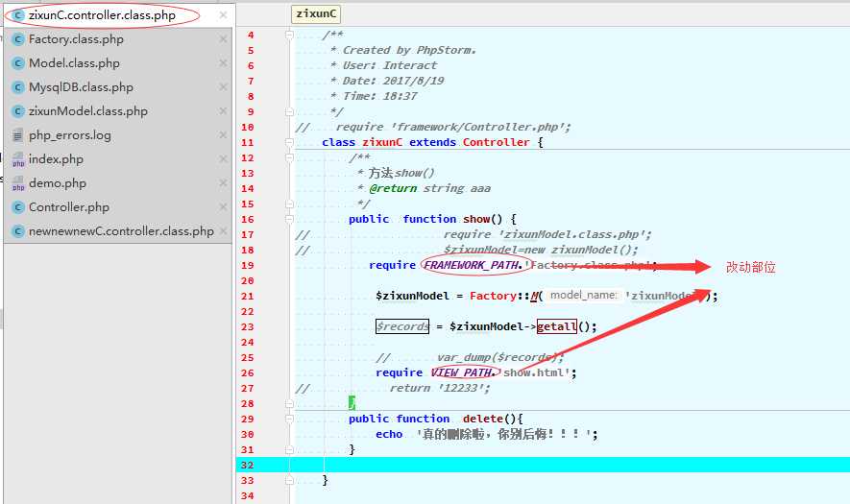Click the class icon of Factory.class.php
The image size is (850, 504).
tap(18, 39)
